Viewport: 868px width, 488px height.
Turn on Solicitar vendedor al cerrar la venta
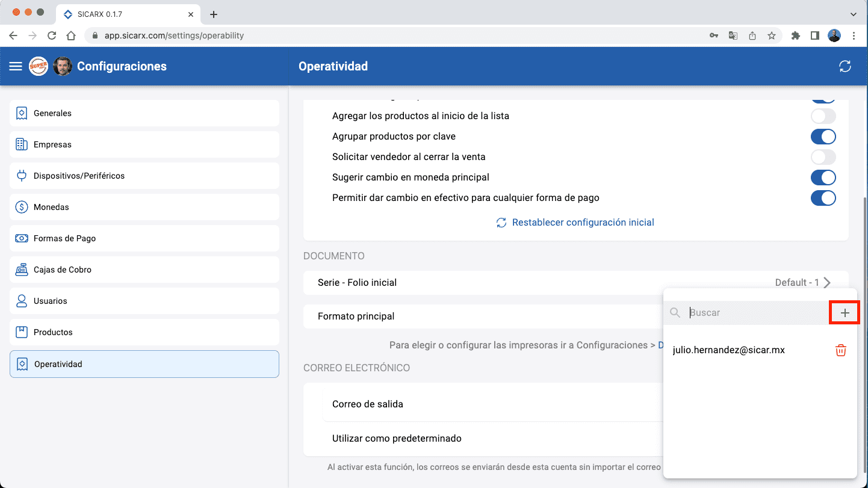coord(823,157)
